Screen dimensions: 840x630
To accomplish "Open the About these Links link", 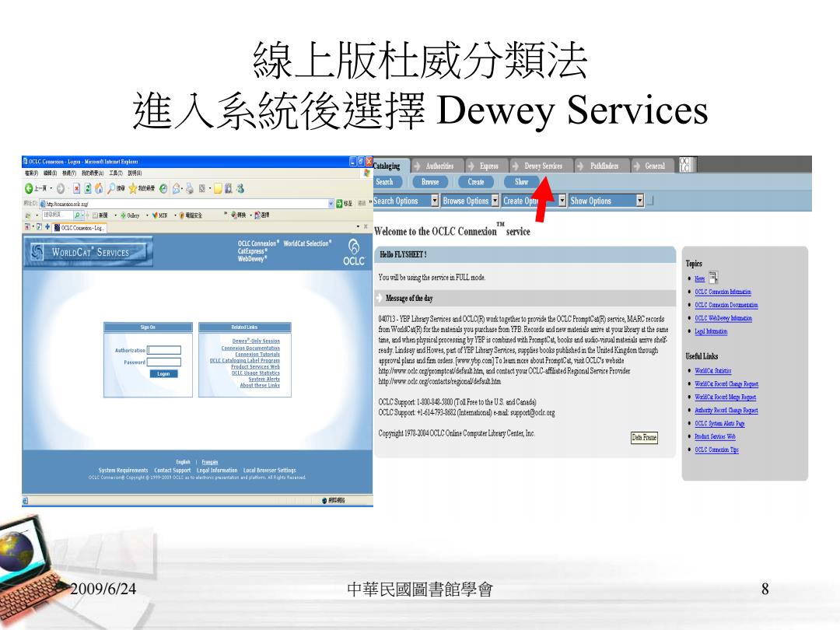I will coord(259,385).
